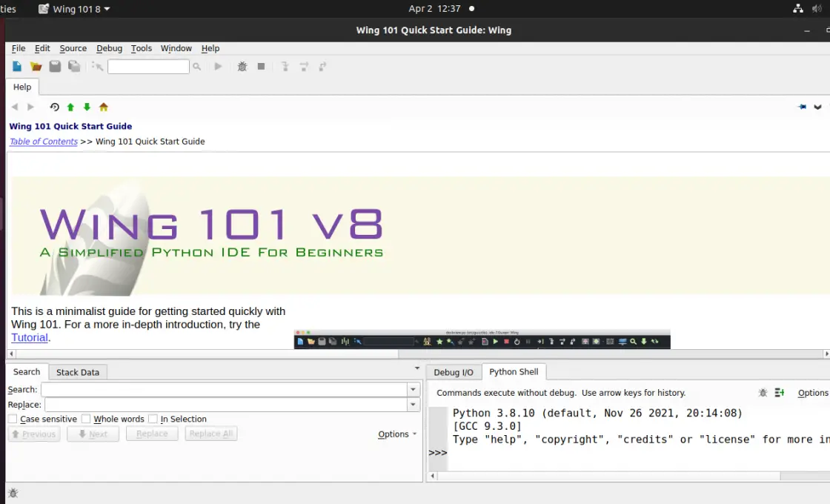Open the search panel Options dropdown

[x=397, y=434]
